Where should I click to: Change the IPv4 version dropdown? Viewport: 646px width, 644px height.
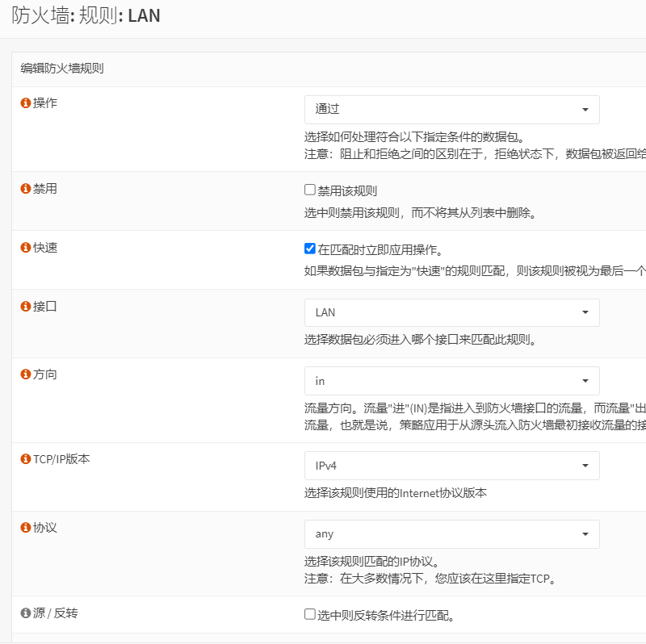tap(451, 466)
